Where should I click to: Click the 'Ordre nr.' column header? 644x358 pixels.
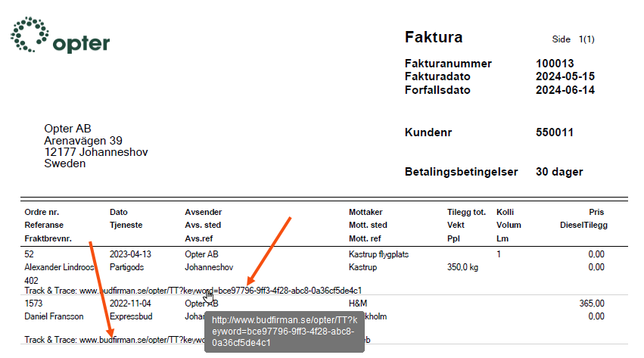tap(42, 212)
